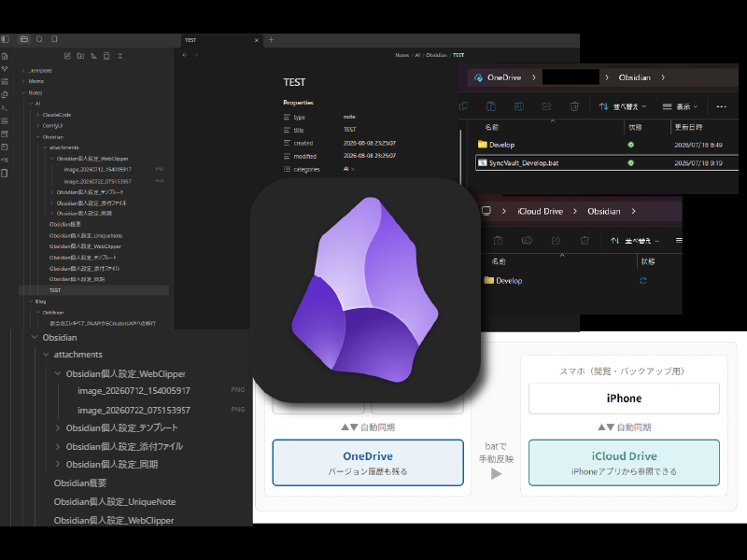
Task: Navigate back in the Obsidian note pane
Action: [x=185, y=55]
